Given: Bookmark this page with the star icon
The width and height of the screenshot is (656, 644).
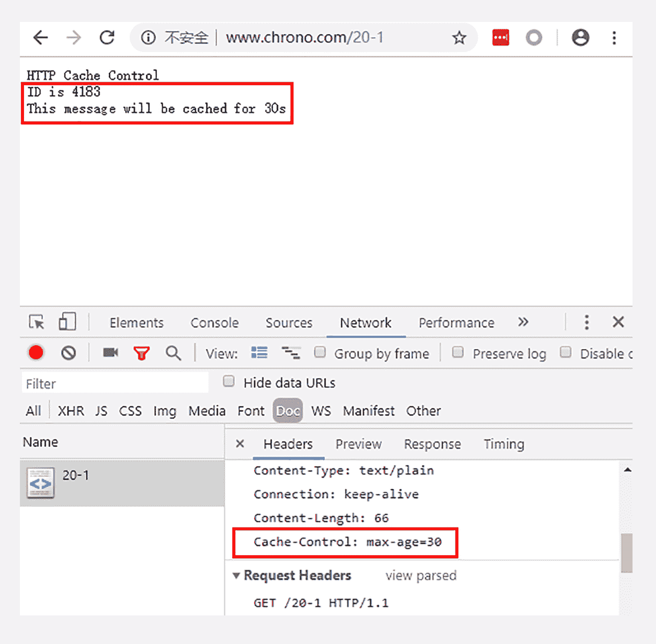Looking at the screenshot, I should point(459,37).
